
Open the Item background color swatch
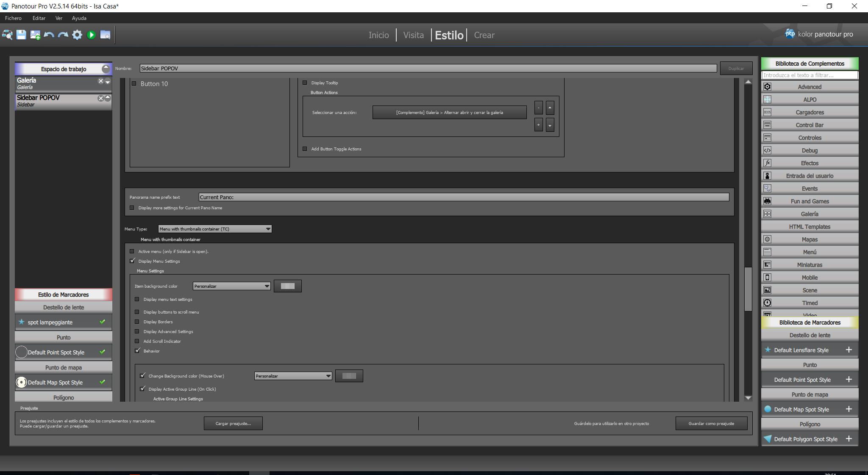coord(288,286)
